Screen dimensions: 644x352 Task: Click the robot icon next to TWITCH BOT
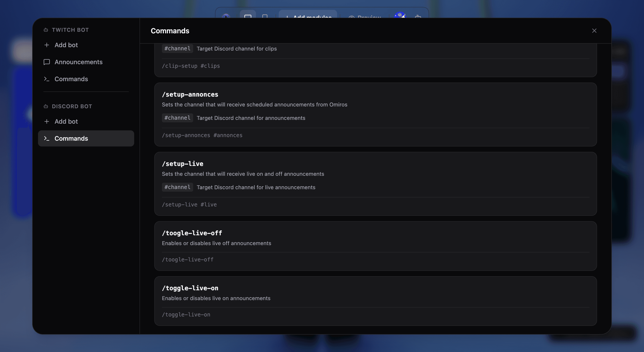pyautogui.click(x=46, y=30)
